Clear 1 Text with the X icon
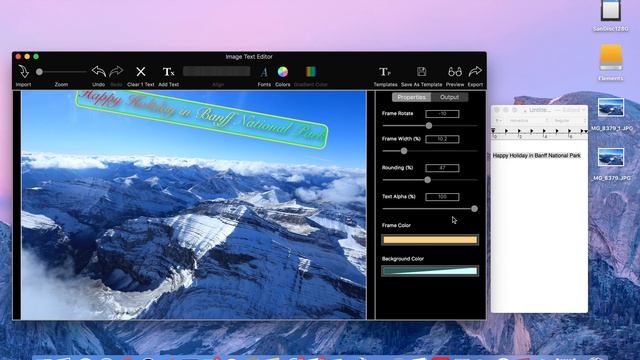The image size is (640, 360). (141, 72)
